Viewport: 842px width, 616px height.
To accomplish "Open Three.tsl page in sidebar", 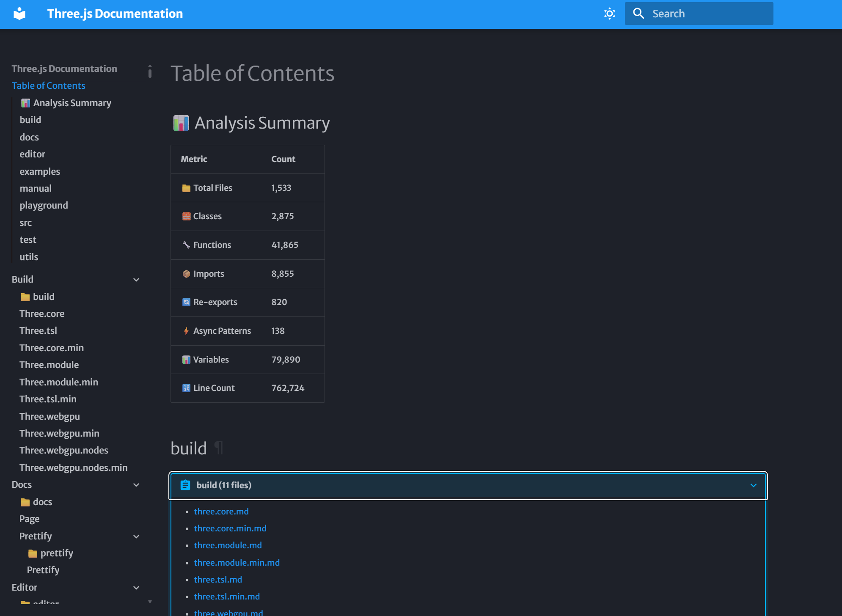I will point(38,331).
